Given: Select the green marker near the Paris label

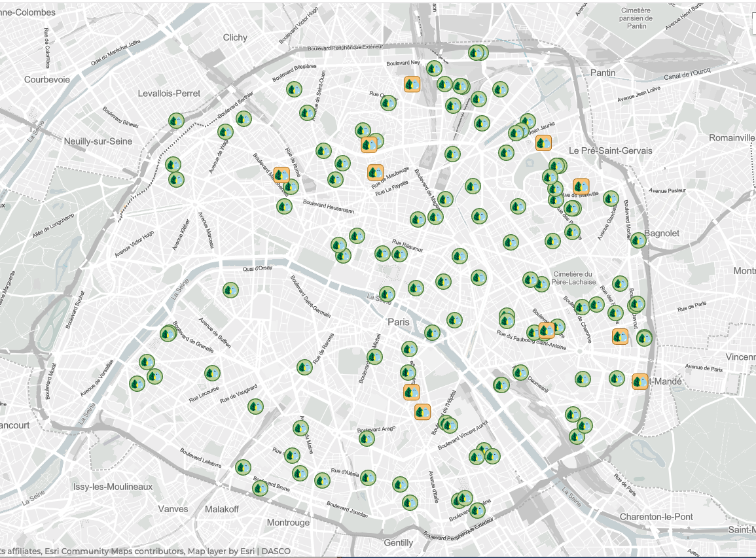Looking at the screenshot, I should pos(432,333).
